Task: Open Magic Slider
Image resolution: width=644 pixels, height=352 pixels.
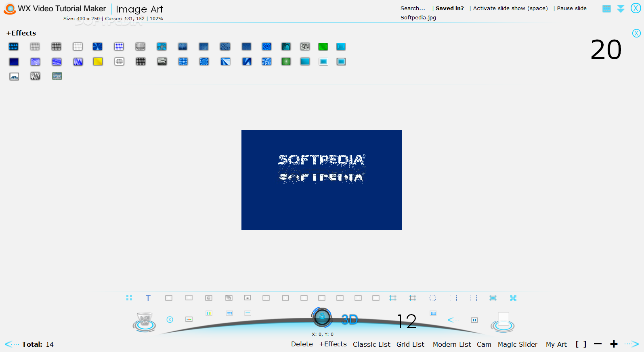Action: click(x=518, y=344)
